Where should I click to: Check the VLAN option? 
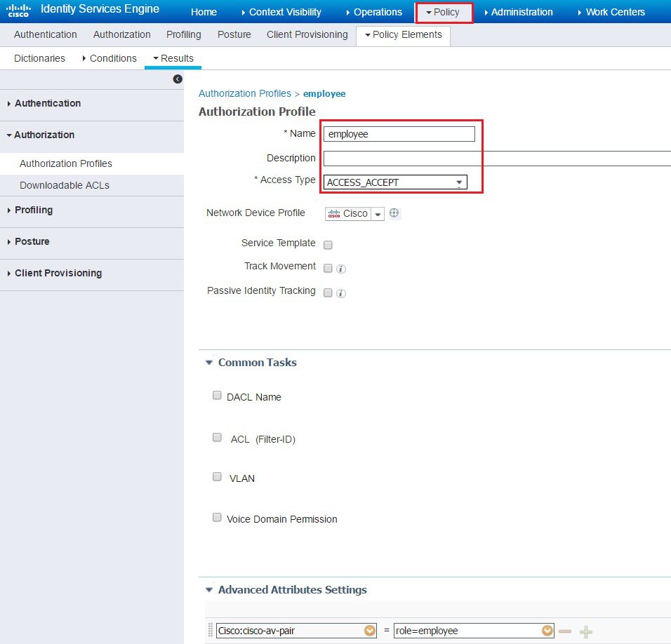click(217, 477)
